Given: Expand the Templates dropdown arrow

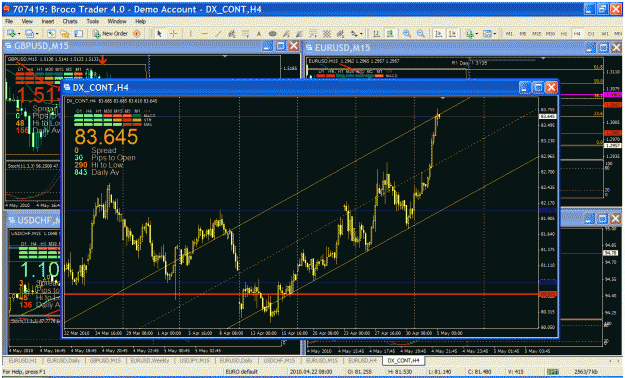Looking at the screenshot, I should pyautogui.click(x=495, y=34).
